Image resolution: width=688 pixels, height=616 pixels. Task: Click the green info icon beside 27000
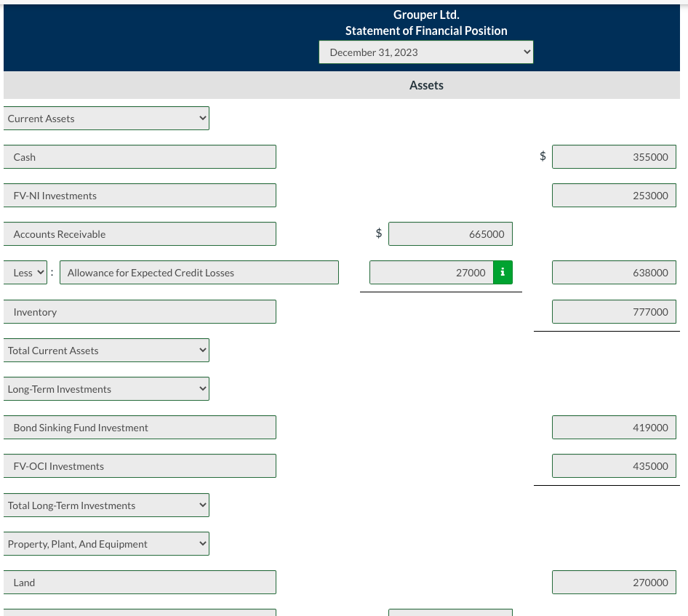(x=503, y=273)
